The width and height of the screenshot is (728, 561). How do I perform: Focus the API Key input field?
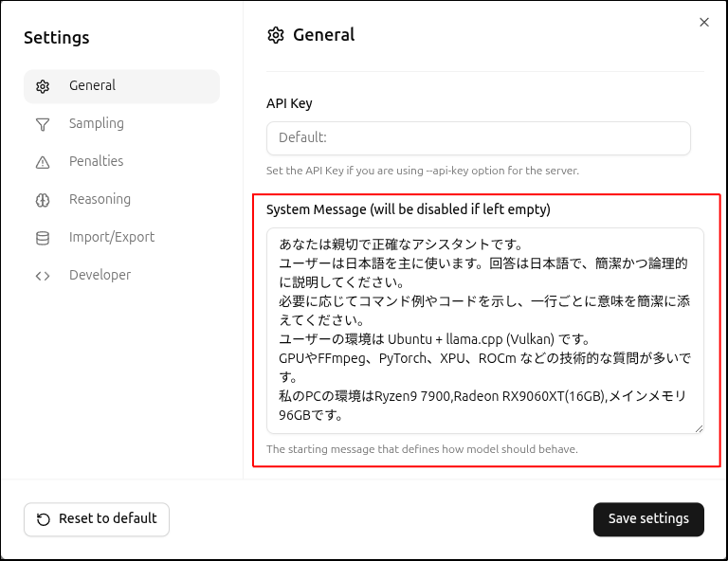coord(478,138)
